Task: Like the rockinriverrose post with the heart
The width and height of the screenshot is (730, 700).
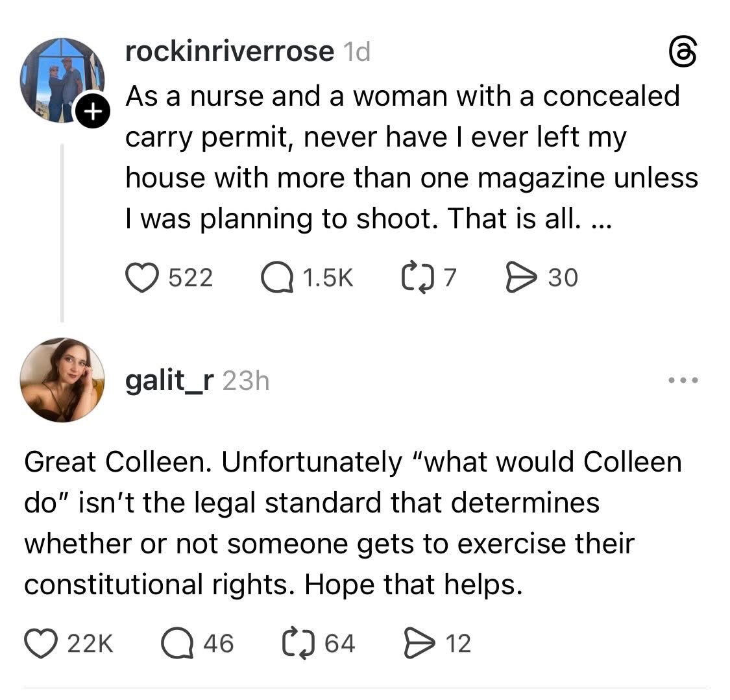Action: coord(141,278)
